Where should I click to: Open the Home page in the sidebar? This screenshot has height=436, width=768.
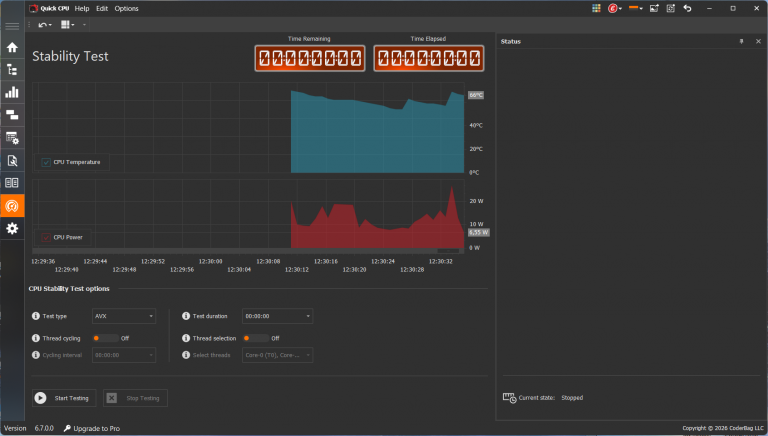pos(12,47)
